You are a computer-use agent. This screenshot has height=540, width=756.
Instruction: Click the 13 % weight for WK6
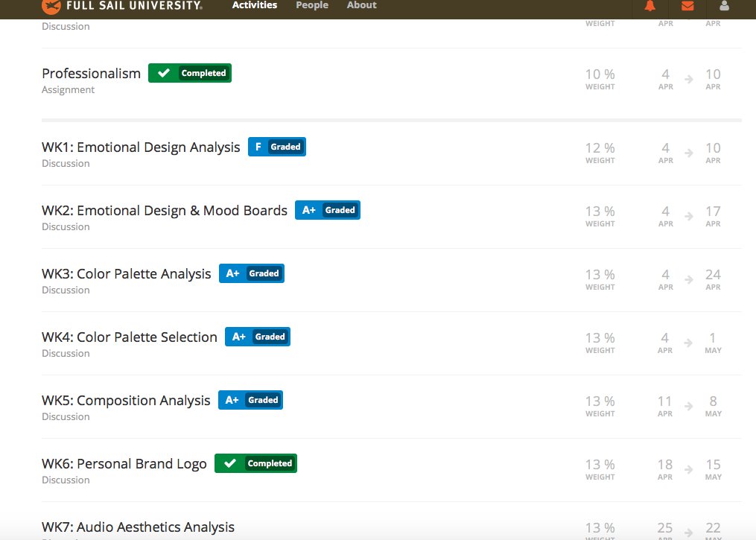click(600, 469)
